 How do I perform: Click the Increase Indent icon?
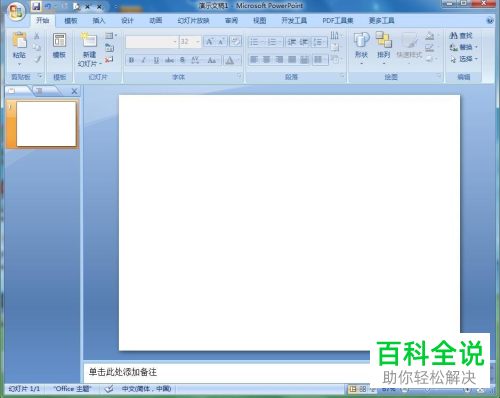pos(303,42)
